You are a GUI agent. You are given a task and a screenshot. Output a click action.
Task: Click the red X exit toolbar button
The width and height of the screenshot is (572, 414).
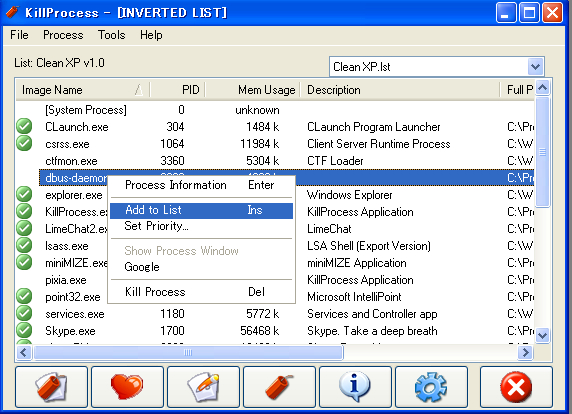coord(516,387)
